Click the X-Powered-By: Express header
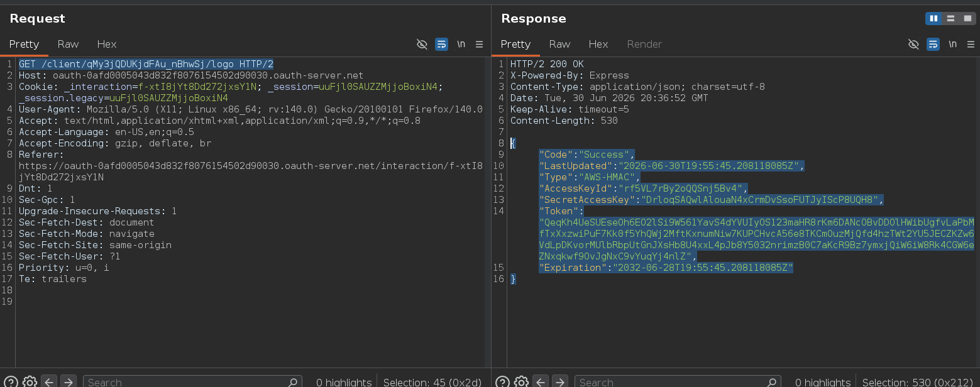 click(570, 75)
